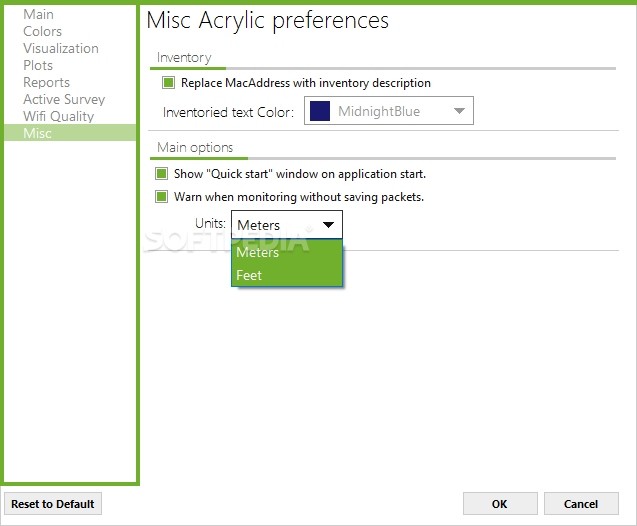Image resolution: width=637 pixels, height=526 pixels.
Task: Choose Feet from the Units list
Action: click(287, 275)
